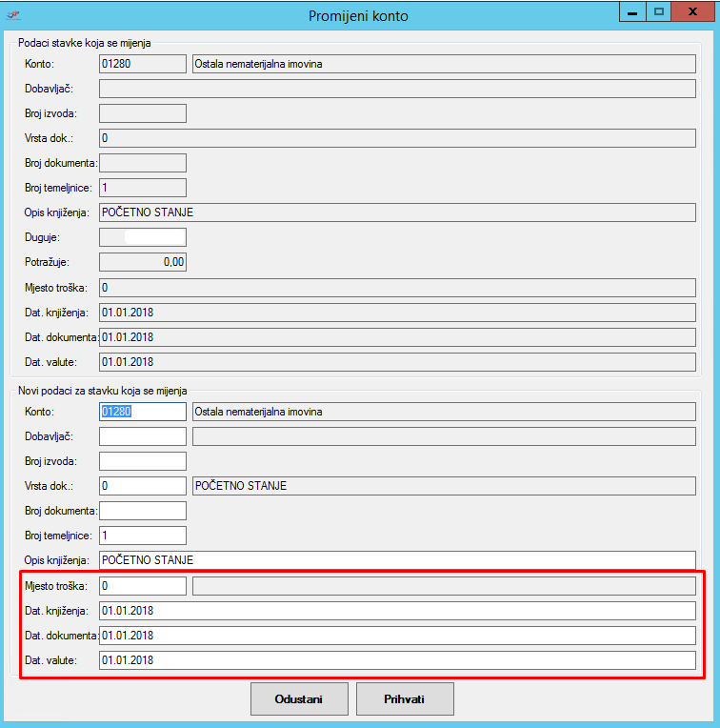Confirm changes with the Prihvati button
Viewport: 720px width, 728px height.
405,698
